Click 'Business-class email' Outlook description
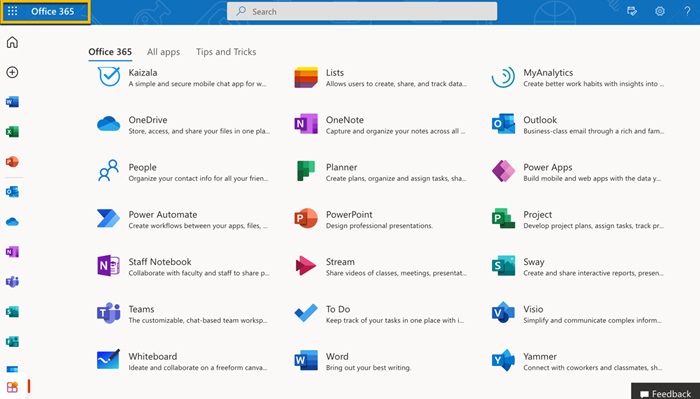700x399 pixels. point(593,131)
